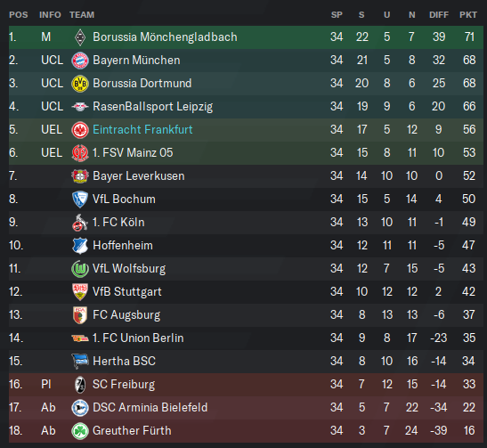Click the Borussia Dortmund BVB badge
This screenshot has width=487, height=448.
(80, 83)
